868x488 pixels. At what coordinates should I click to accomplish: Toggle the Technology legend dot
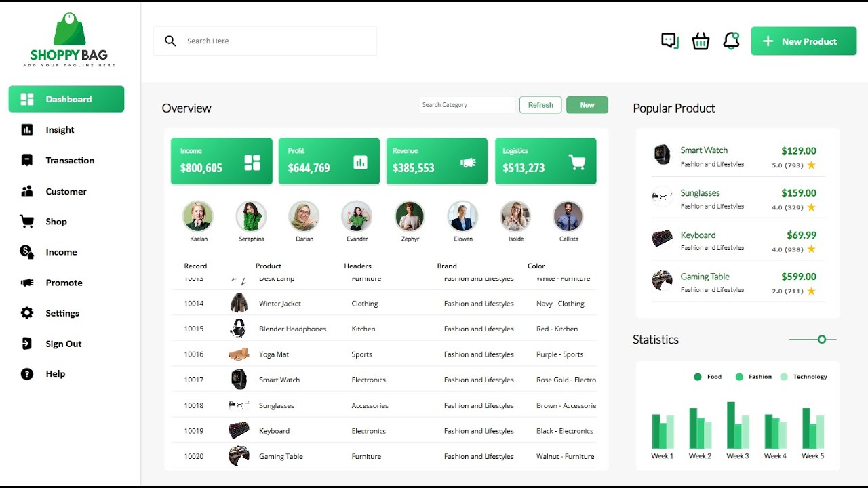point(784,377)
